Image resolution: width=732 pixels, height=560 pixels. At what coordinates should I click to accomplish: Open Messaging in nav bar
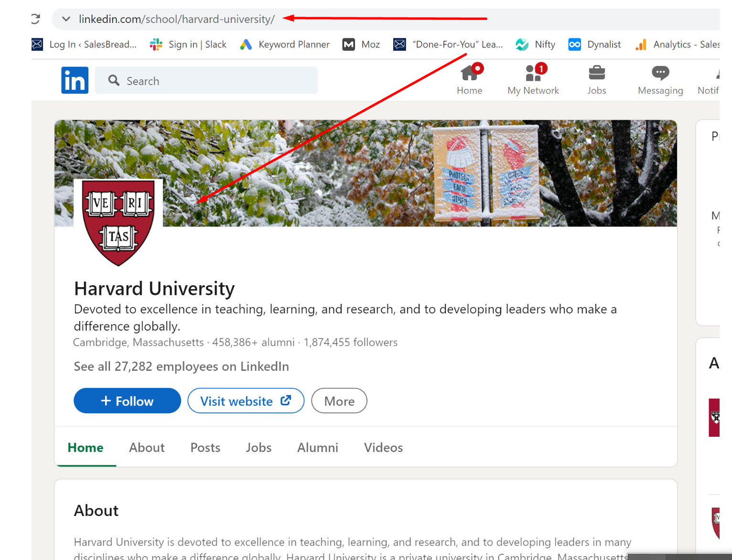point(660,80)
